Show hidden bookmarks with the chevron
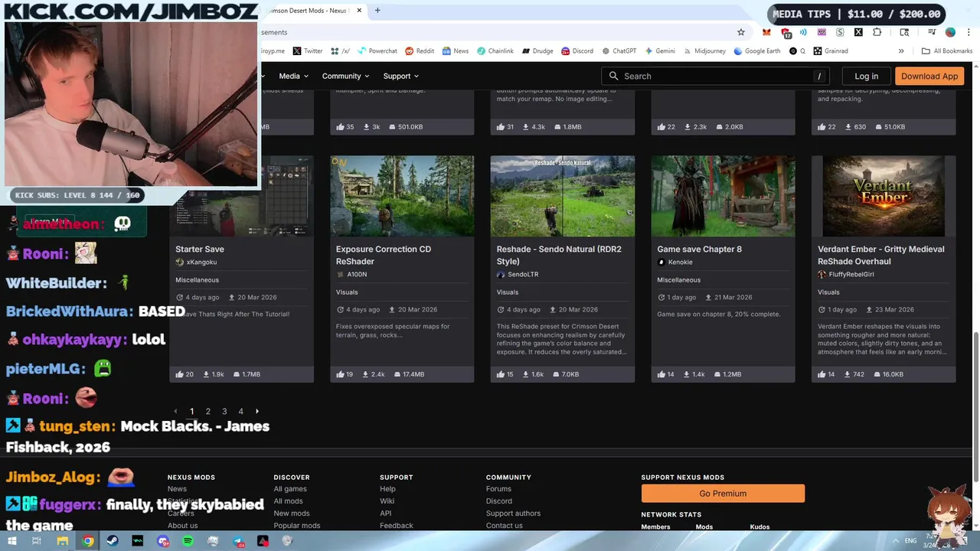980x551 pixels. pos(901,51)
